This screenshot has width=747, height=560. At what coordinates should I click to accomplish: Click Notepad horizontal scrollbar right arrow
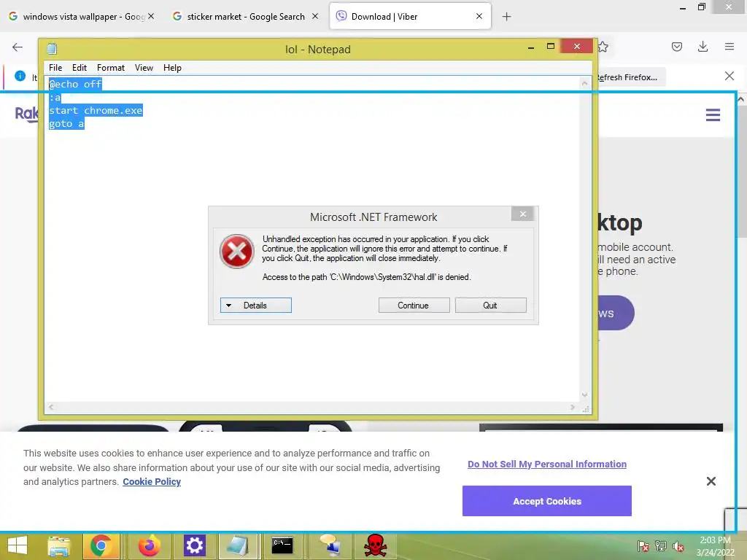click(573, 407)
